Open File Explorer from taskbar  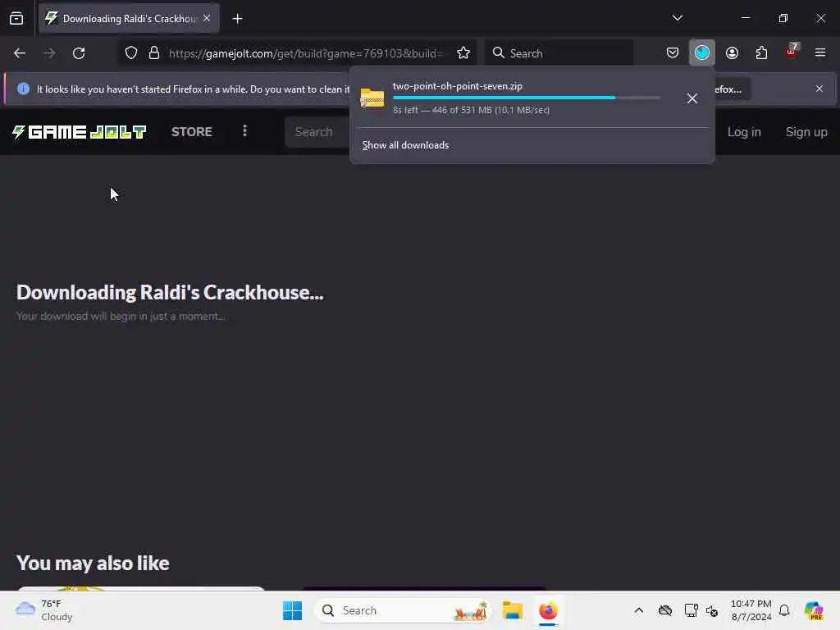click(x=512, y=610)
